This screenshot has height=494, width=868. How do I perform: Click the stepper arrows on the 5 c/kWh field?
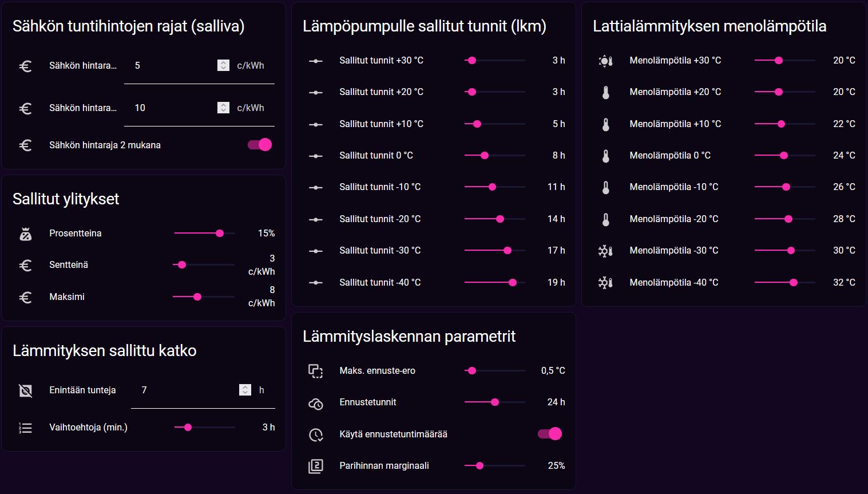pyautogui.click(x=223, y=65)
